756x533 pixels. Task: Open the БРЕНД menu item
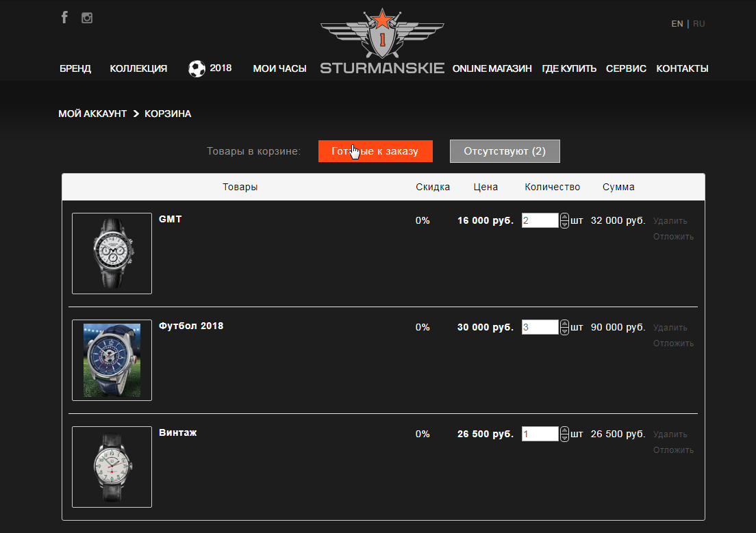tap(75, 68)
